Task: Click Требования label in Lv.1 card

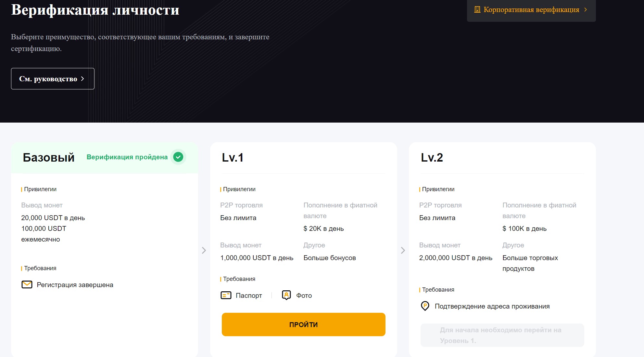Action: pos(239,279)
